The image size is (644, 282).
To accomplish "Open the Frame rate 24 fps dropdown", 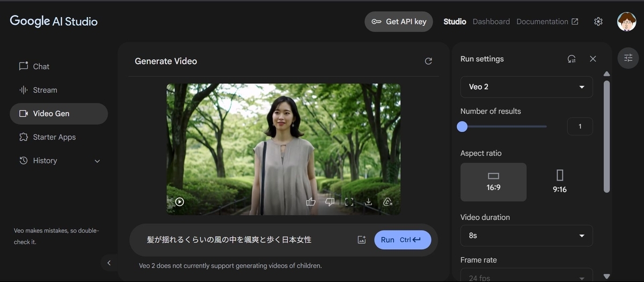I will tap(526, 275).
